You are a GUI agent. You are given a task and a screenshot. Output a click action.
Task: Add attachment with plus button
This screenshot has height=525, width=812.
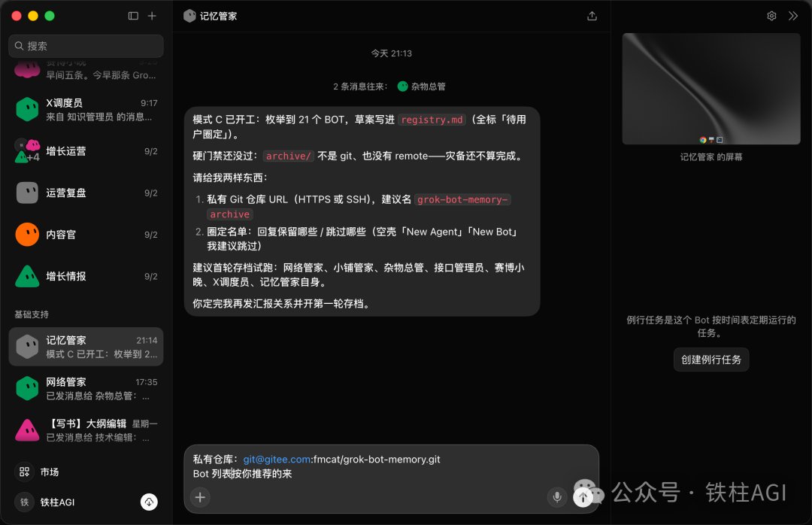click(200, 497)
